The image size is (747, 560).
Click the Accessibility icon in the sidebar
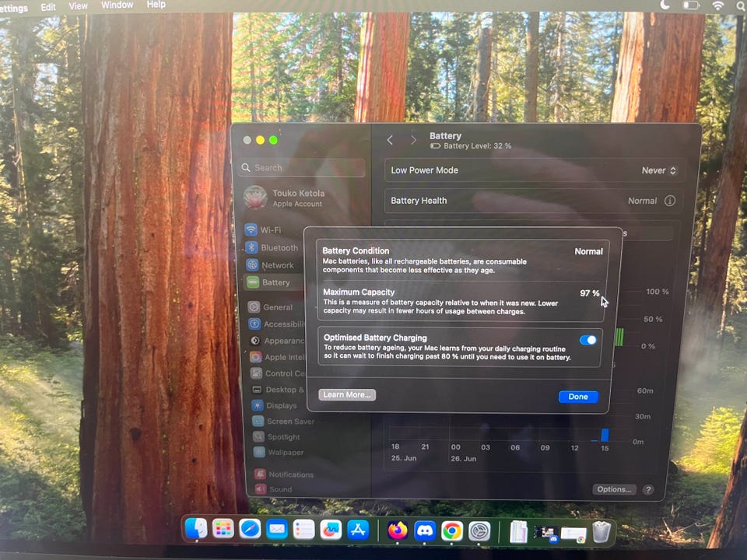pos(254,324)
